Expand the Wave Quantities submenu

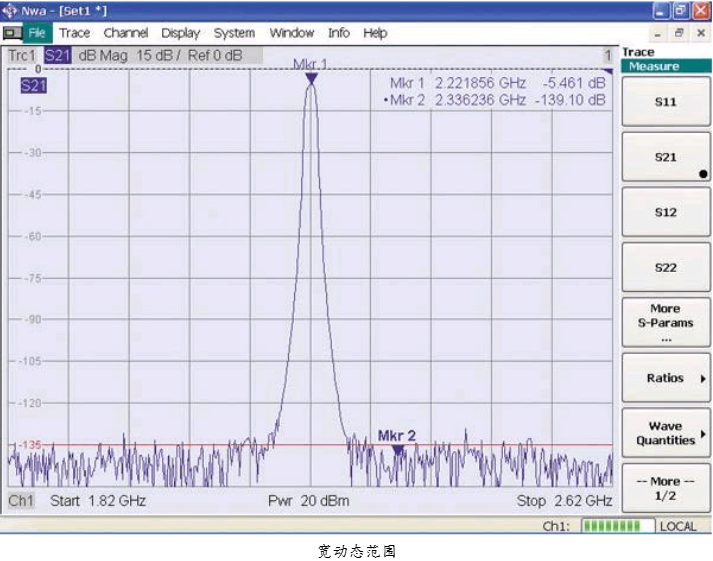(665, 433)
